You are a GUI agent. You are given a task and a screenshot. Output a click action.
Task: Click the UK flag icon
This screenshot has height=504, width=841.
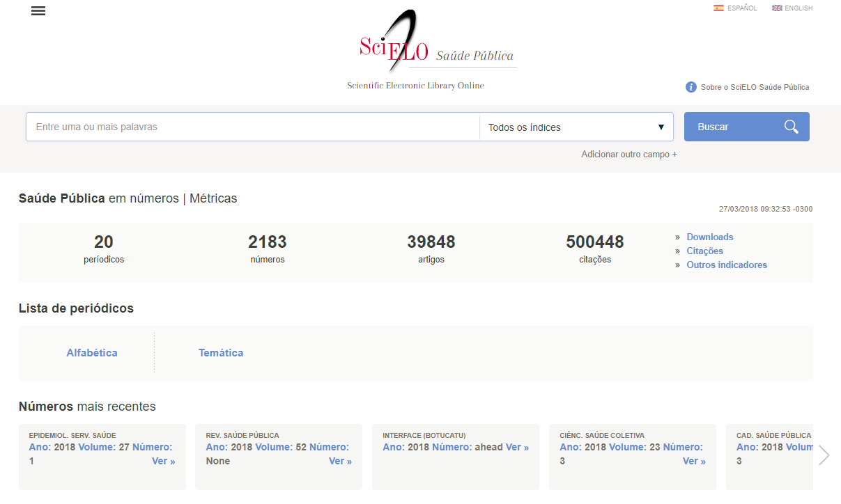point(777,8)
